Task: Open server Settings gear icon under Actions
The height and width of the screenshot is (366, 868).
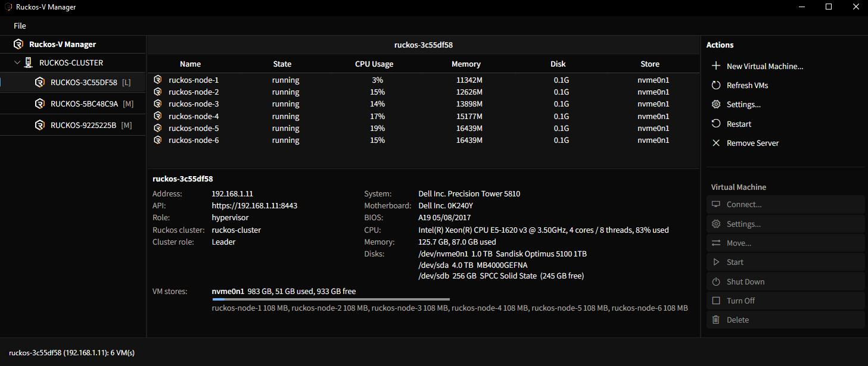Action: coord(716,104)
